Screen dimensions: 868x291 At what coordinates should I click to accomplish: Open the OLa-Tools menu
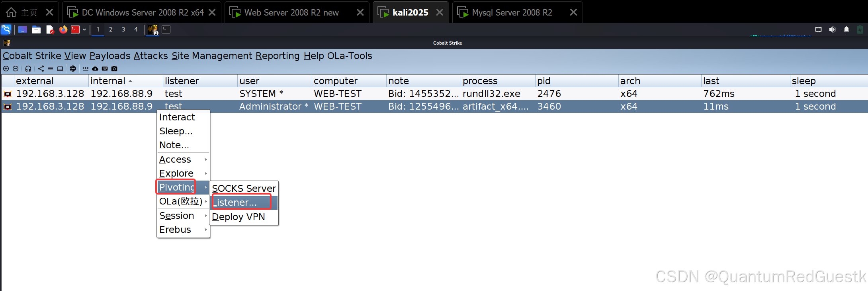point(350,56)
